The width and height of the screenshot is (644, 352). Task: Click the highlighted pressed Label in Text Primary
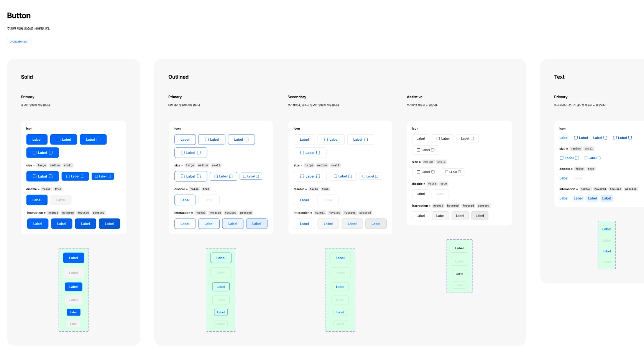tap(606, 198)
